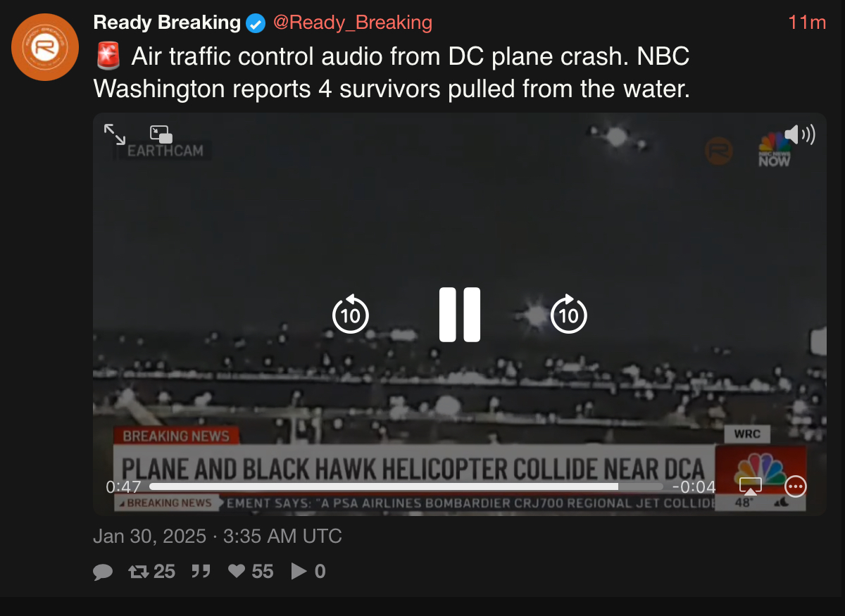Screen dimensions: 845x616
Task: Reply using the speech bubble icon
Action: 103,572
